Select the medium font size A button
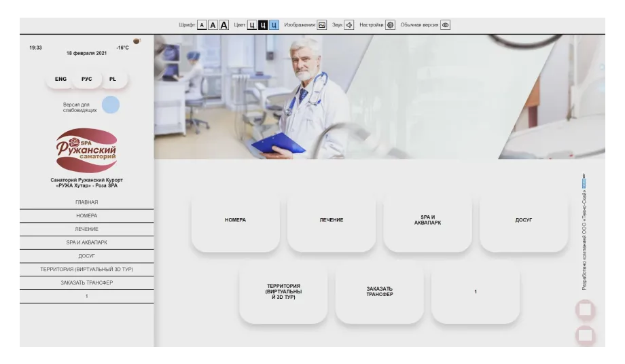The height and width of the screenshot is (364, 625). click(x=213, y=25)
